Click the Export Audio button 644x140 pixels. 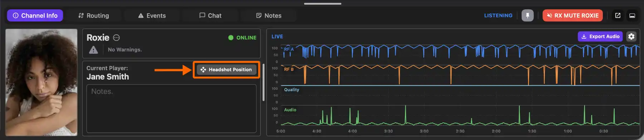point(600,37)
